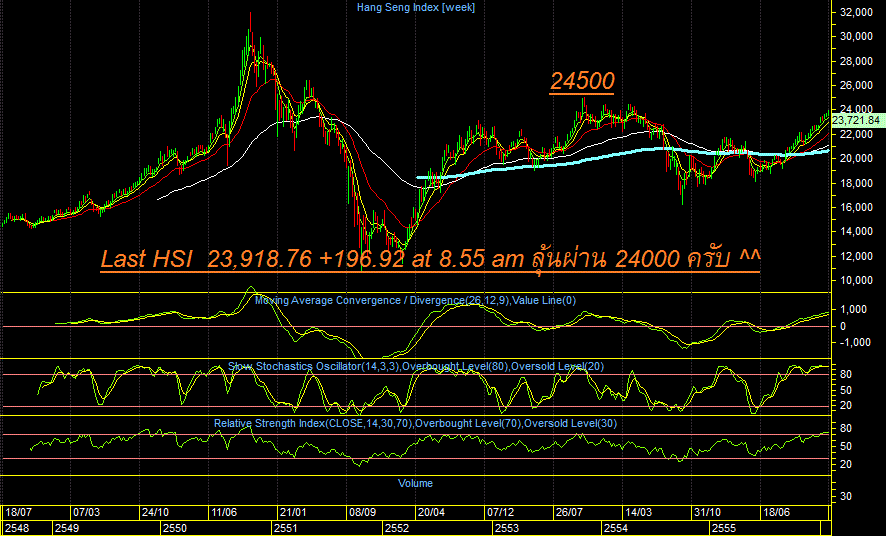Click the "12,000" price axis label
Image resolution: width=886 pixels, height=536 pixels.
[857, 256]
